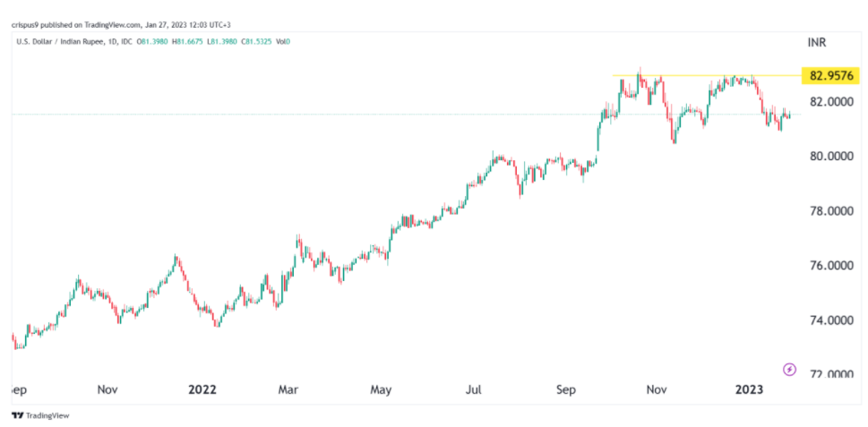The height and width of the screenshot is (427, 868).
Task: Click the 82.0000 price scale label
Action: (x=830, y=102)
